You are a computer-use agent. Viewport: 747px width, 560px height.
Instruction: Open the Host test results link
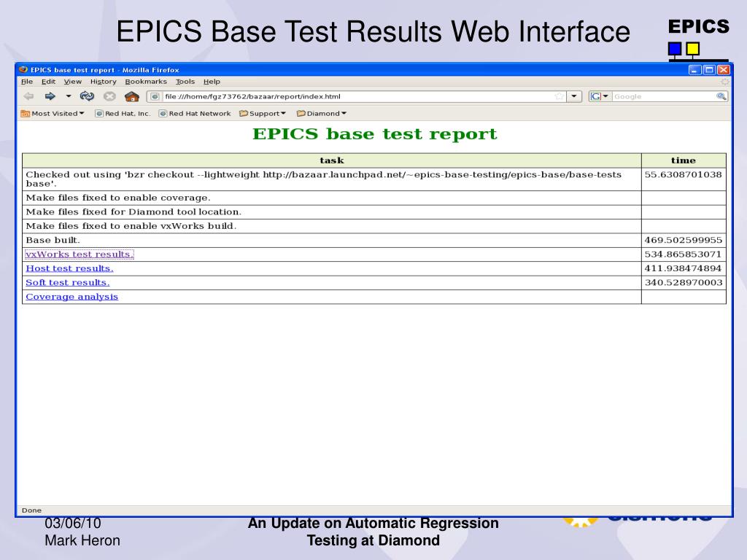69,268
